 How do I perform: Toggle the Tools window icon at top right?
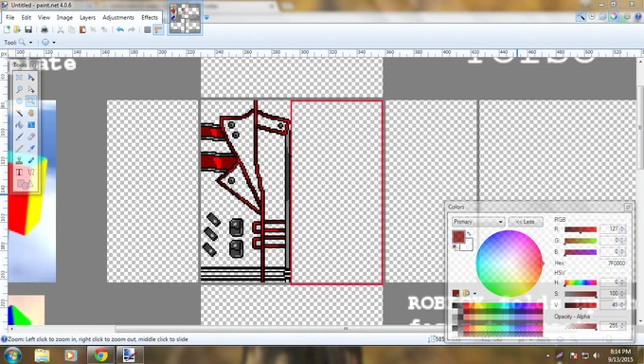[x=581, y=16]
